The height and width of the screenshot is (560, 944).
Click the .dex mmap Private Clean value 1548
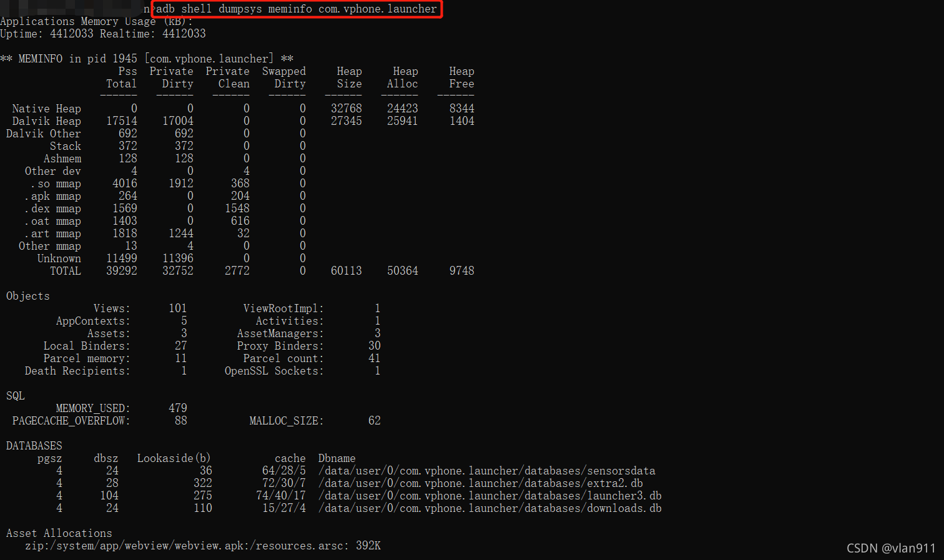point(237,209)
